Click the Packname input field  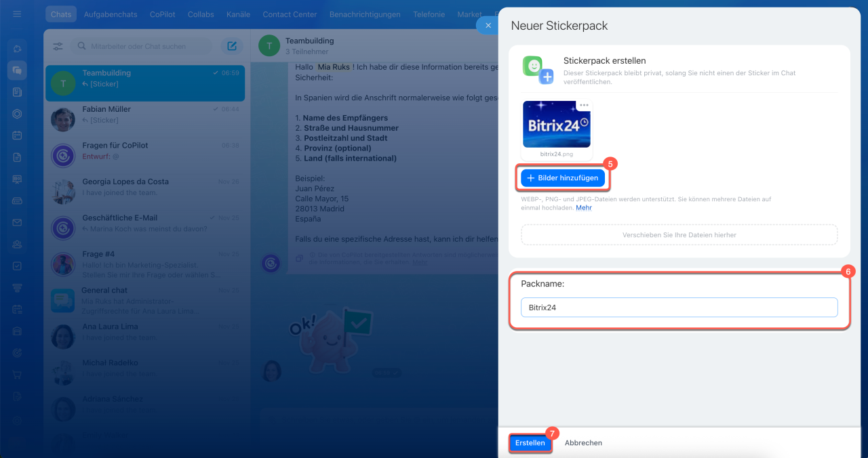tap(679, 308)
